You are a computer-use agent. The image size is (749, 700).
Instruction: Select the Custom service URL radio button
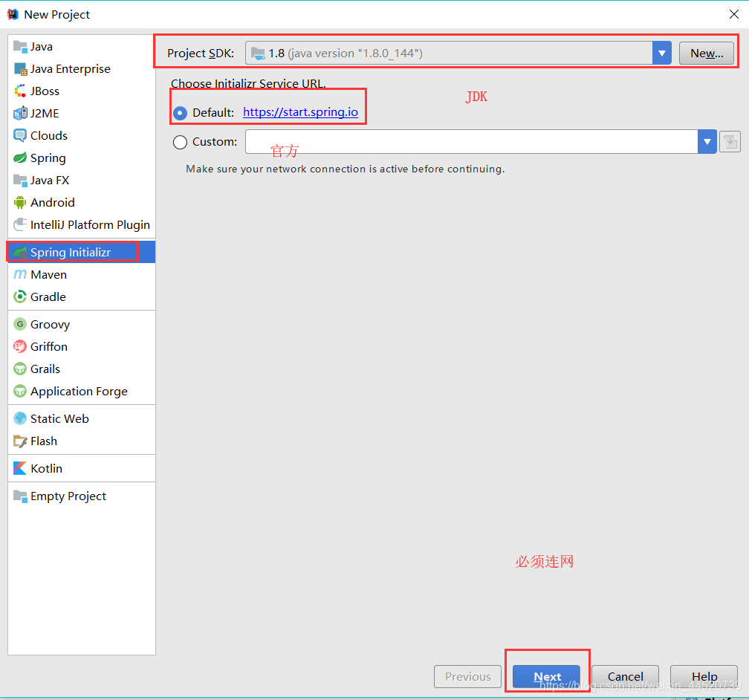click(x=180, y=143)
